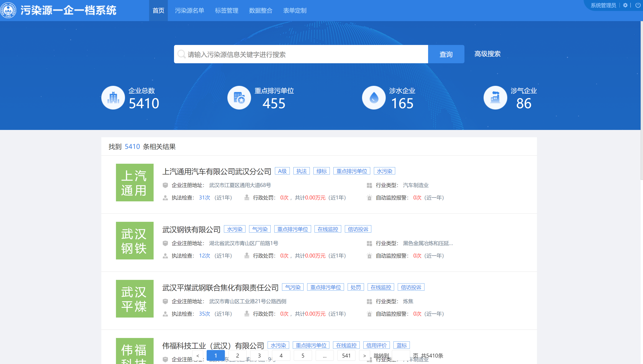Viewport: 643px width, 364px height.
Task: Open 上汽通用汽车有限公司武汉分公司 company link
Action: click(216, 171)
